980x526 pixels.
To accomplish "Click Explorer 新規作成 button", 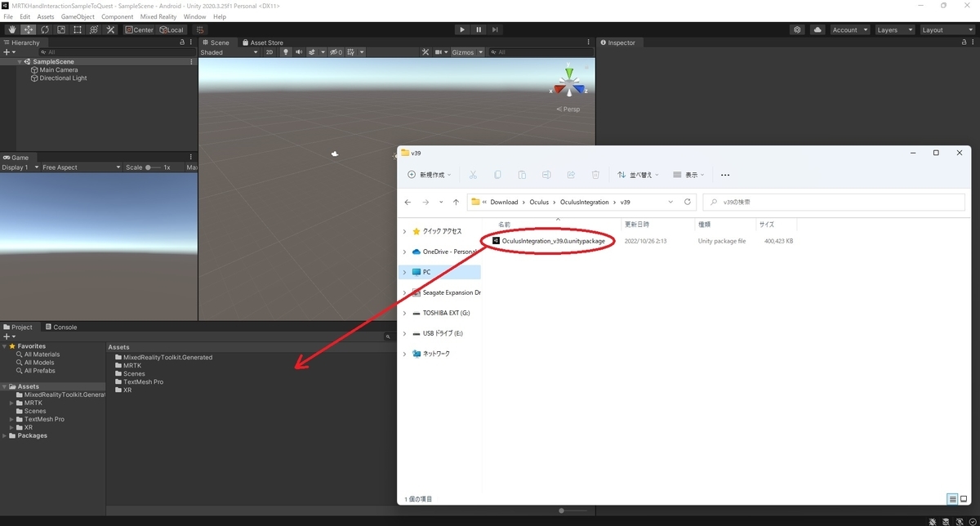I will point(429,175).
